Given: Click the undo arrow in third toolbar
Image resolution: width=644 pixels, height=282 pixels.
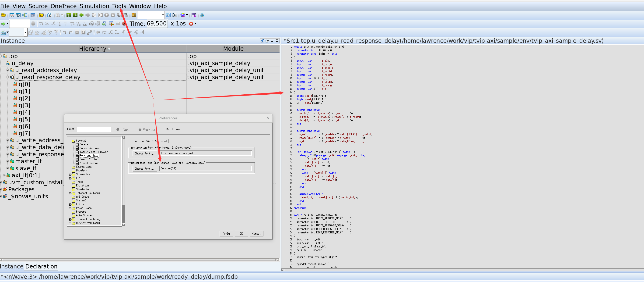Looking at the screenshot, I should (64, 32).
